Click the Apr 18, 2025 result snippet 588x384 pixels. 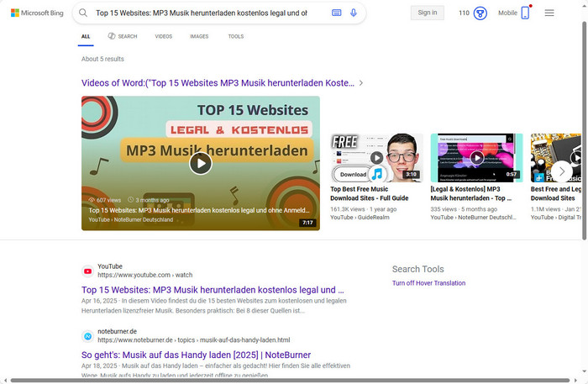coord(216,370)
